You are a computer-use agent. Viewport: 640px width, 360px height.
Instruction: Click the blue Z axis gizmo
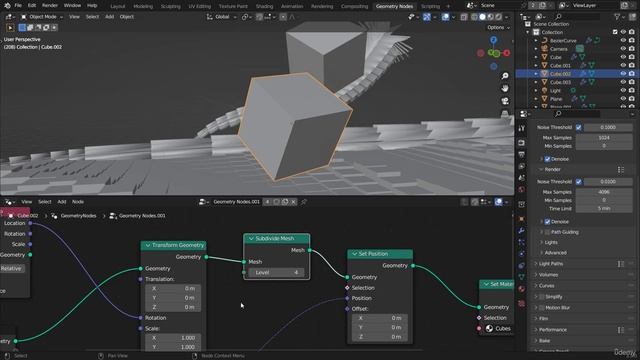pos(493,40)
